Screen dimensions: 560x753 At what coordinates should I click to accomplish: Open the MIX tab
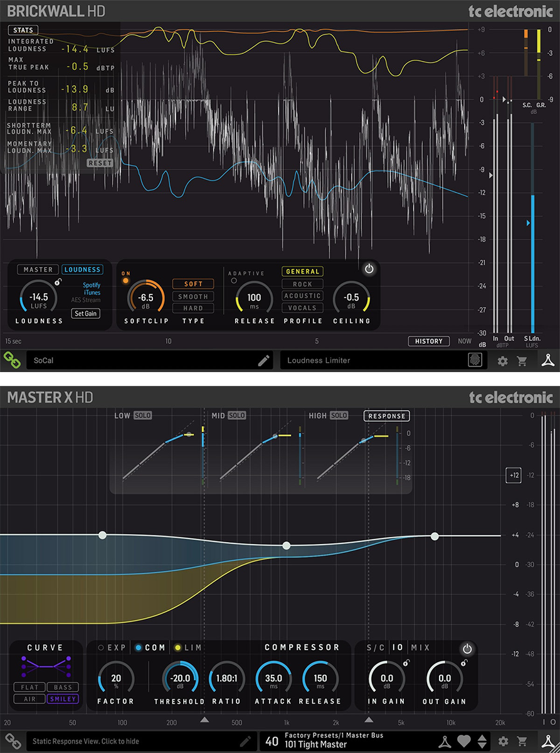[420, 648]
